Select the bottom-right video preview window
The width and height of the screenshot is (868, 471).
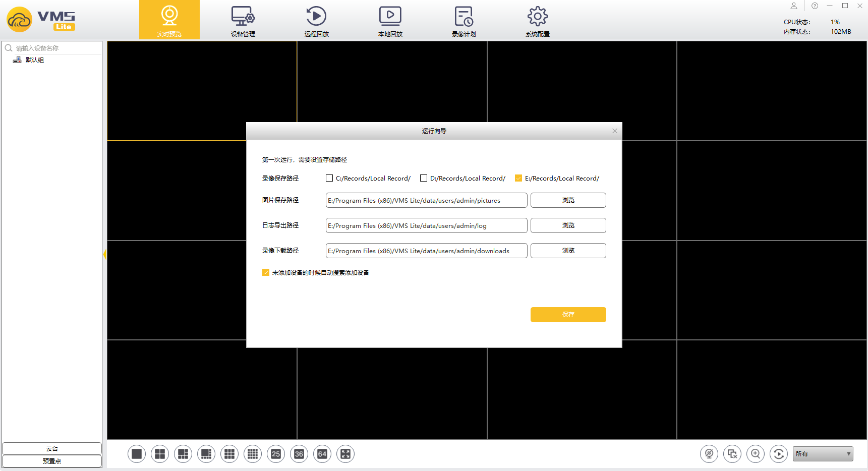pos(772,390)
